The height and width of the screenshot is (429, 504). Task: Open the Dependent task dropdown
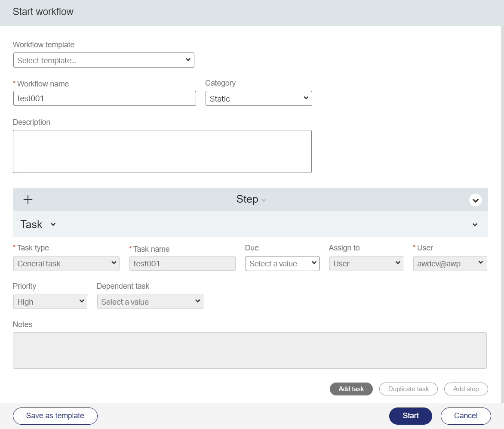150,302
